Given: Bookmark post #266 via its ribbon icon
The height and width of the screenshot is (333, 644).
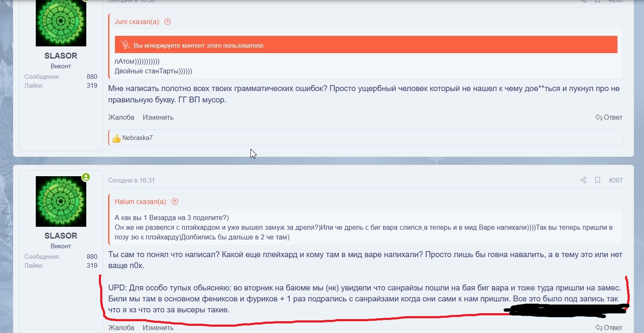Looking at the screenshot, I should point(597,1).
